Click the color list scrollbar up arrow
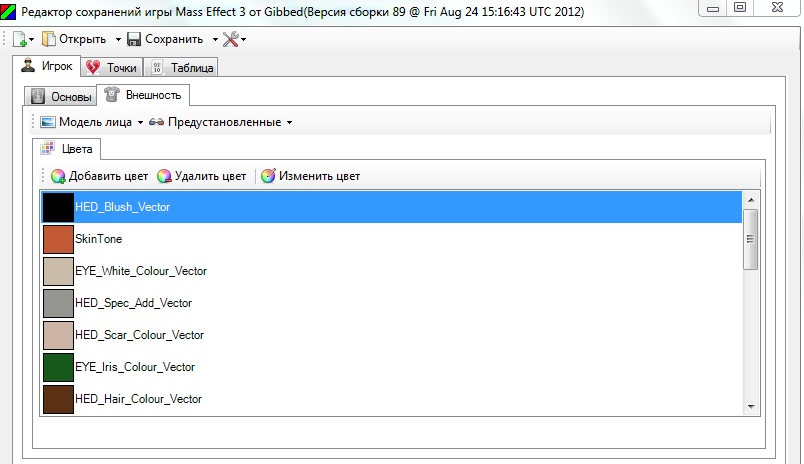This screenshot has height=464, width=804. [751, 200]
